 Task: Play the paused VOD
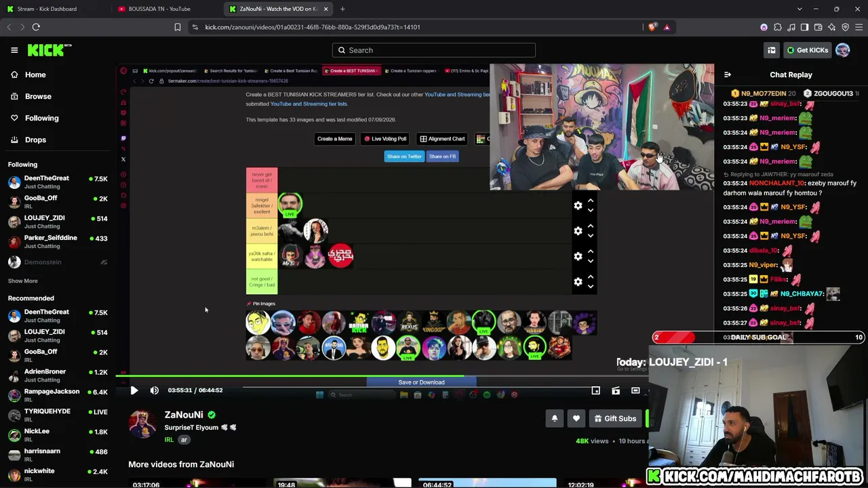pos(134,390)
